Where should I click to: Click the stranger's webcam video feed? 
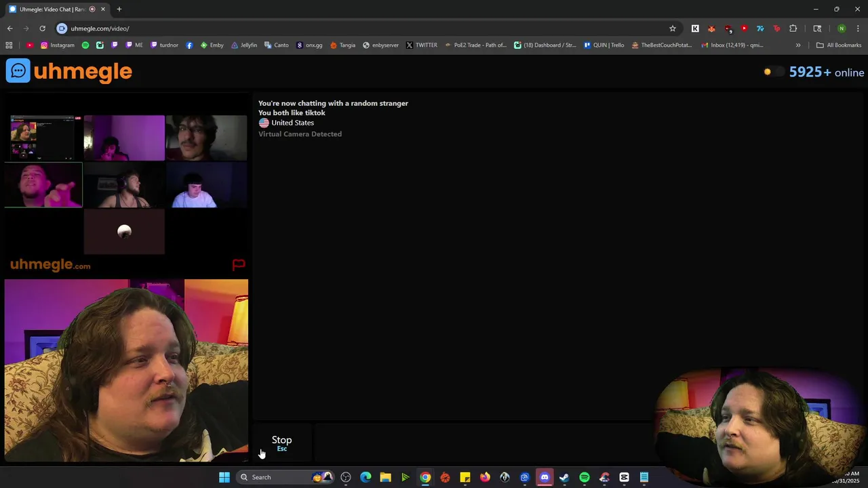pyautogui.click(x=126, y=184)
